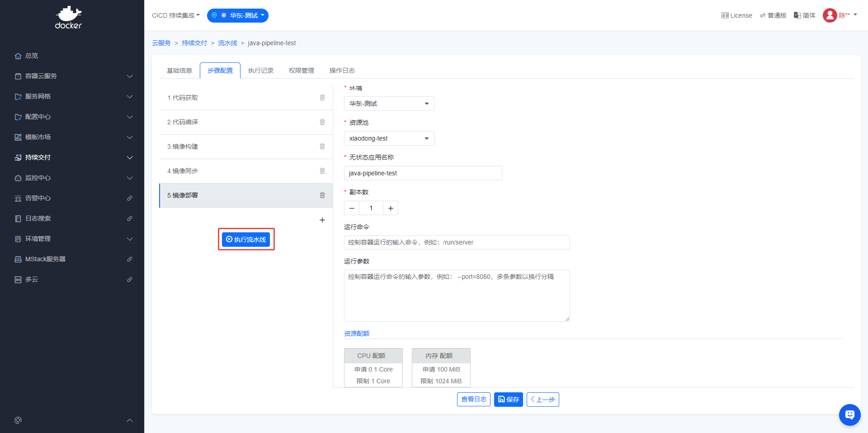Screen dimensions: 868x433
Task: Open theme palette icon in sidebar bottom
Action: coord(18,420)
